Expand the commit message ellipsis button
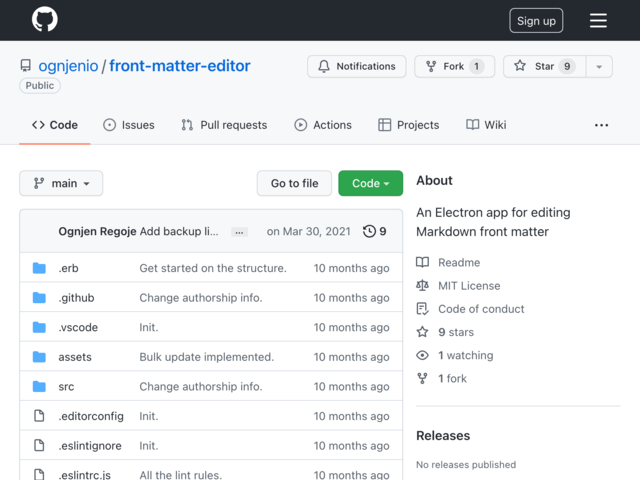 pos(239,232)
